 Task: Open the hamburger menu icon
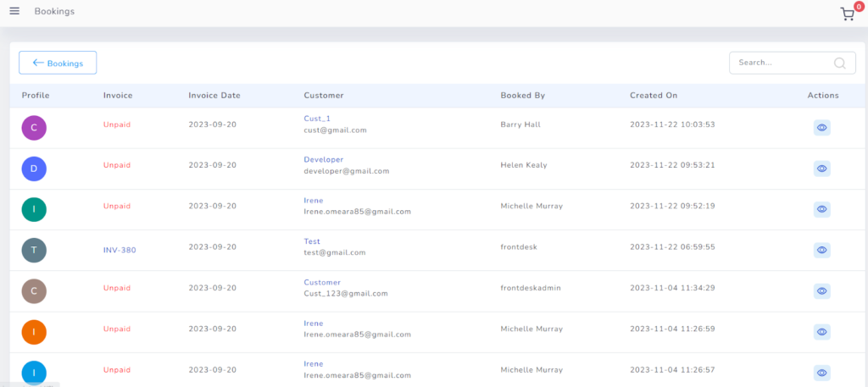coord(14,11)
